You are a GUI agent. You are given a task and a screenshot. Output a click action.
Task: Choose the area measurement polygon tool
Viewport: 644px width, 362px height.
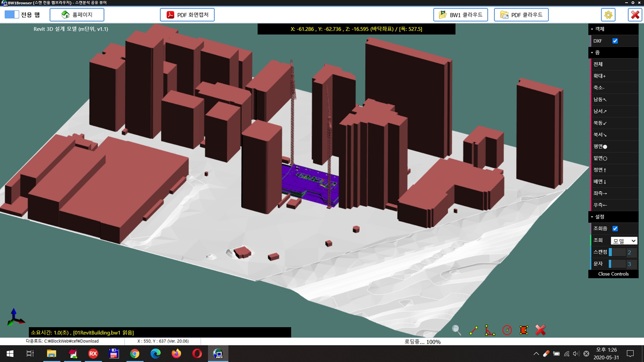pos(524,330)
